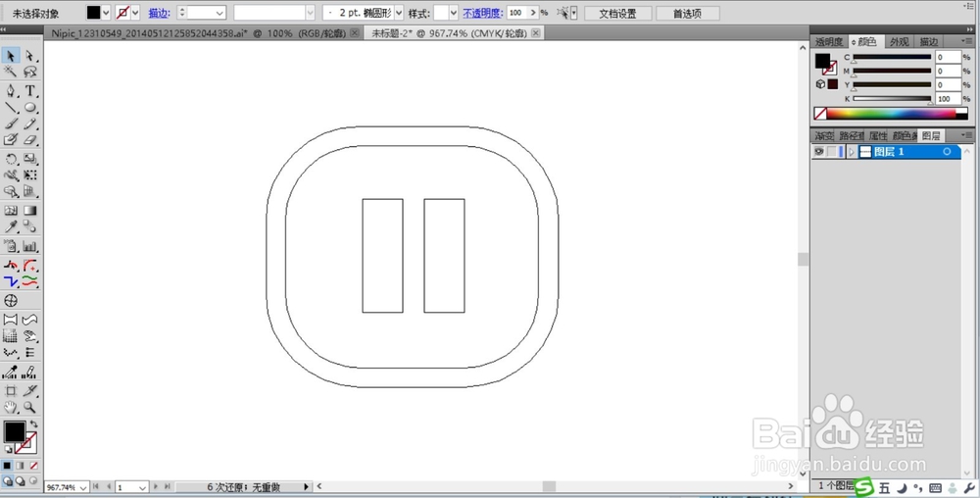Viewport: 980px width, 498px height.
Task: Close the 未标题-2 document tab
Action: [536, 32]
